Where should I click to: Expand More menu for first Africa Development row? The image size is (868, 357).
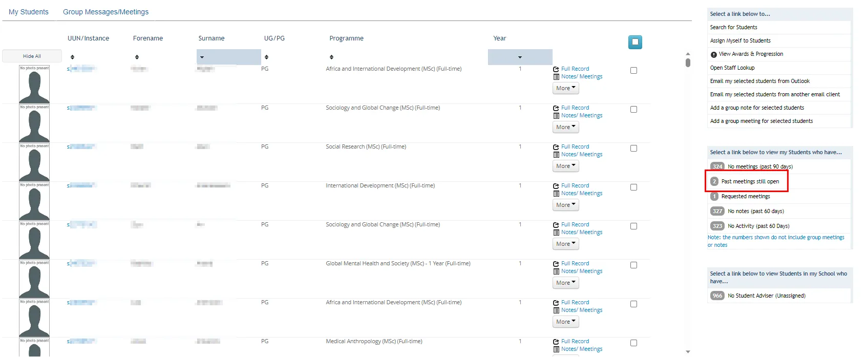(565, 88)
